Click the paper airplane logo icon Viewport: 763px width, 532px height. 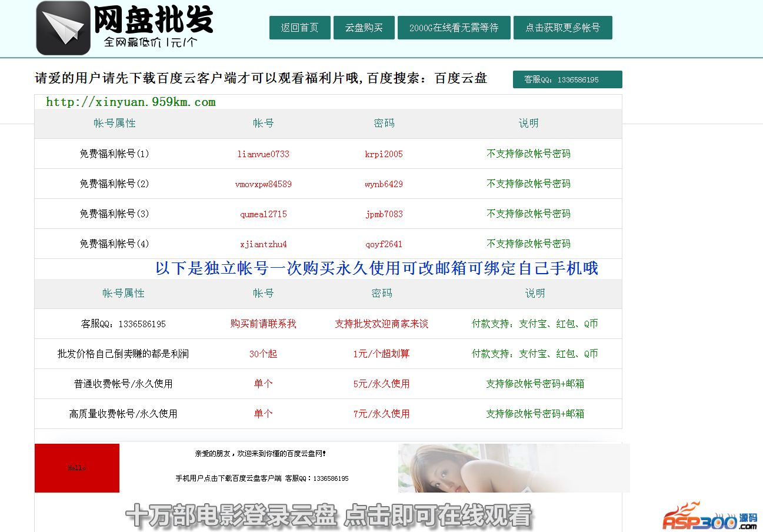63,28
